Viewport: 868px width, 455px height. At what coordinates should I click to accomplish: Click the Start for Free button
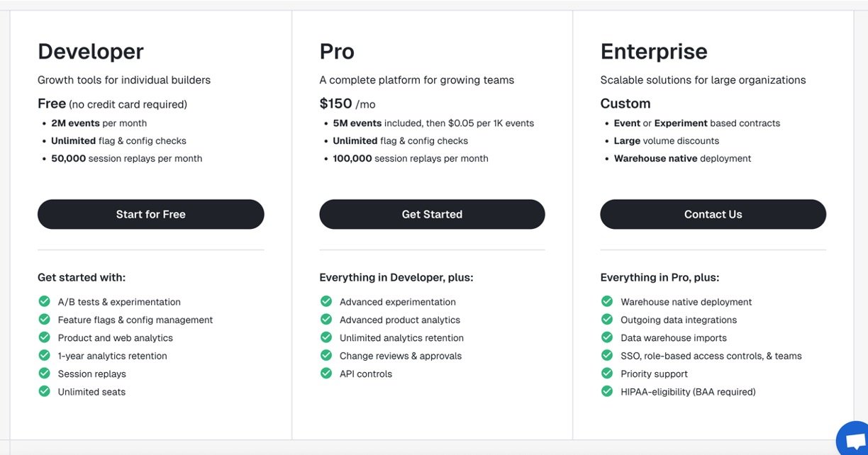[150, 214]
